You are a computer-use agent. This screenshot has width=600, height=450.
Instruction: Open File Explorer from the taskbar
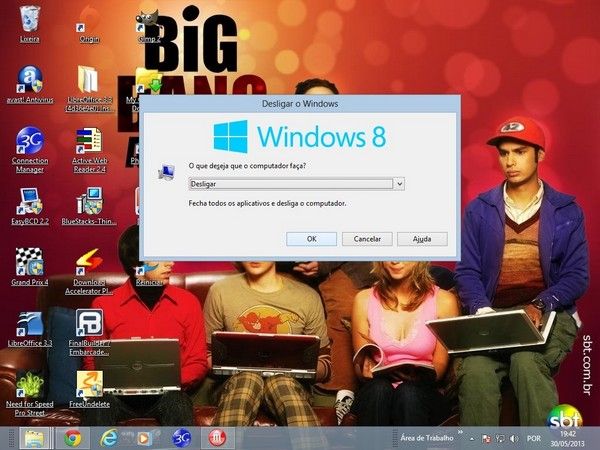click(x=35, y=438)
